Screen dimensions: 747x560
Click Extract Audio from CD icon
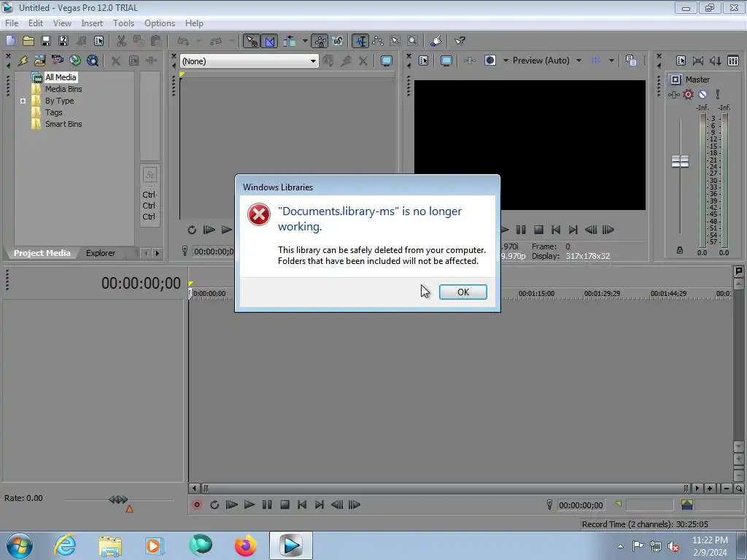tap(57, 61)
